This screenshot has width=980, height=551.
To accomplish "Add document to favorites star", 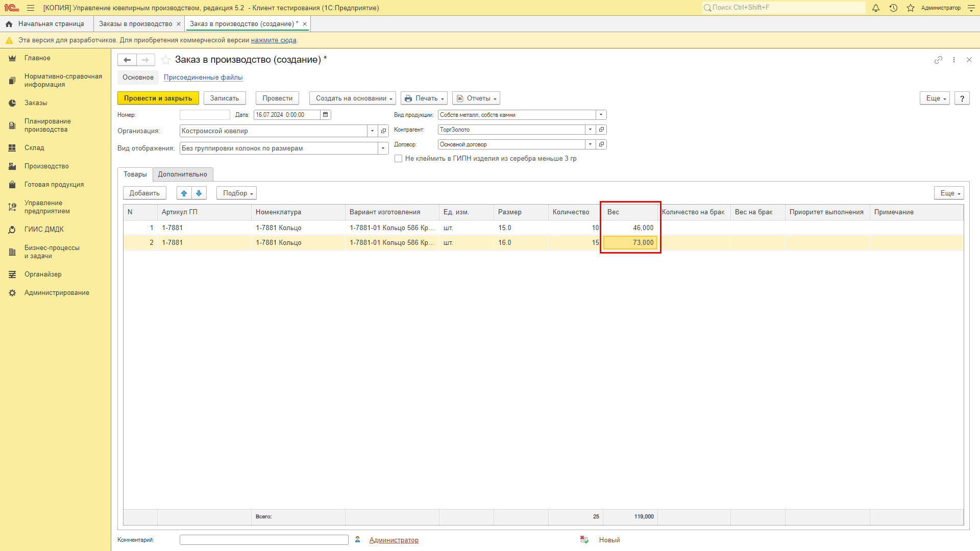I will [166, 60].
